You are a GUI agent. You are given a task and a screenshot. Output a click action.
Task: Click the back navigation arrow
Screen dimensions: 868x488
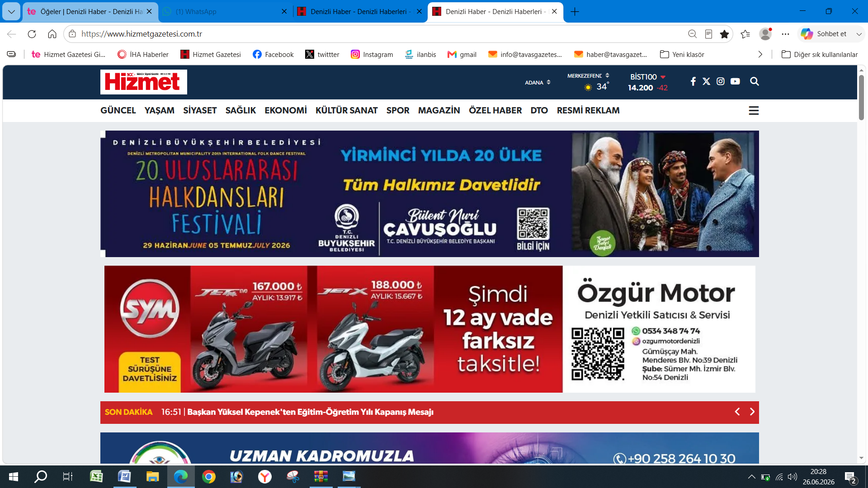[11, 34]
